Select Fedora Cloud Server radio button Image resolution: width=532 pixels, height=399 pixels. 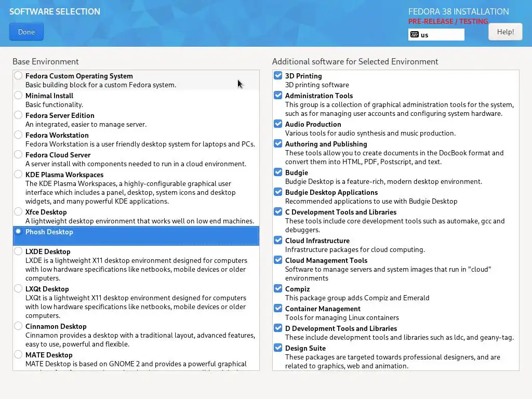(18, 154)
